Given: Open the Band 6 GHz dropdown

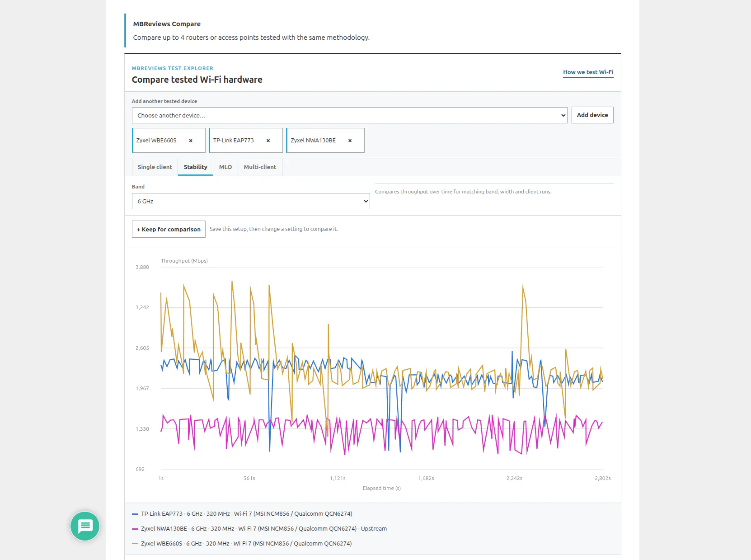Looking at the screenshot, I should pos(251,201).
